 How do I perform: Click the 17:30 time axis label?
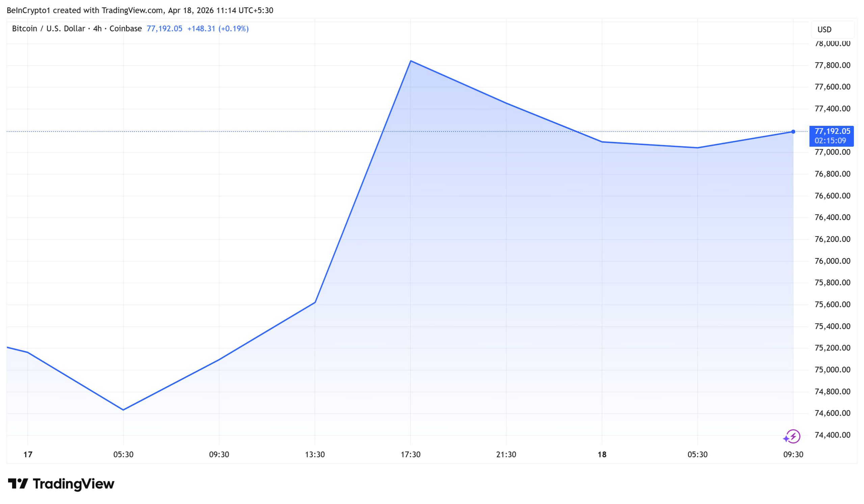coord(410,454)
